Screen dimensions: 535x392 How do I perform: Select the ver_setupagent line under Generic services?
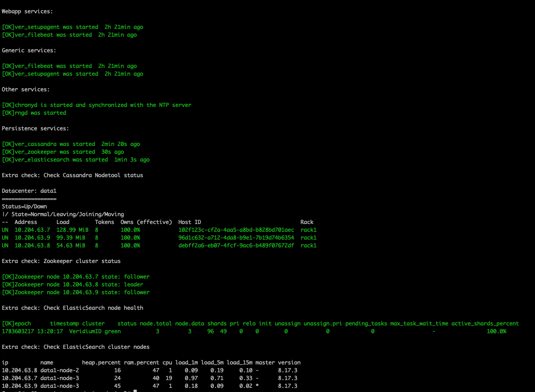click(72, 74)
